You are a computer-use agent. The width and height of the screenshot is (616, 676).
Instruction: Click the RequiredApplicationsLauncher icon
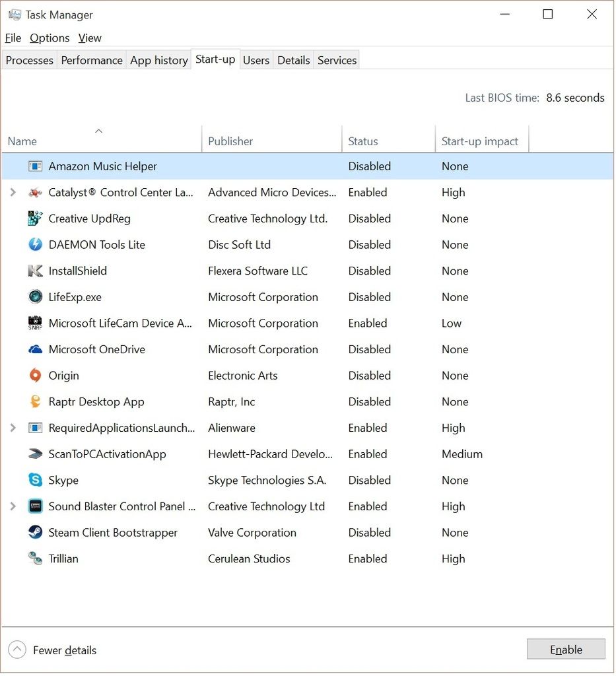tap(36, 428)
